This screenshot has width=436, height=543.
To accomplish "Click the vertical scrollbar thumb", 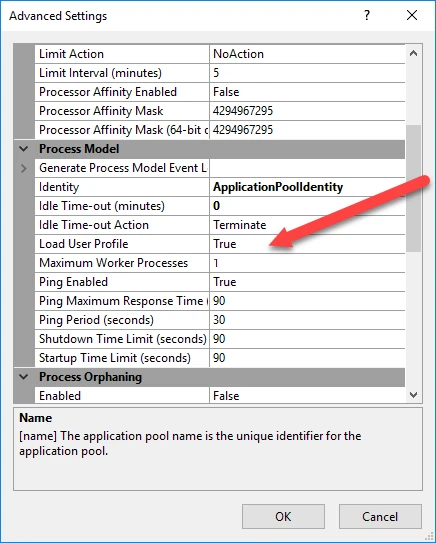I will click(x=413, y=188).
